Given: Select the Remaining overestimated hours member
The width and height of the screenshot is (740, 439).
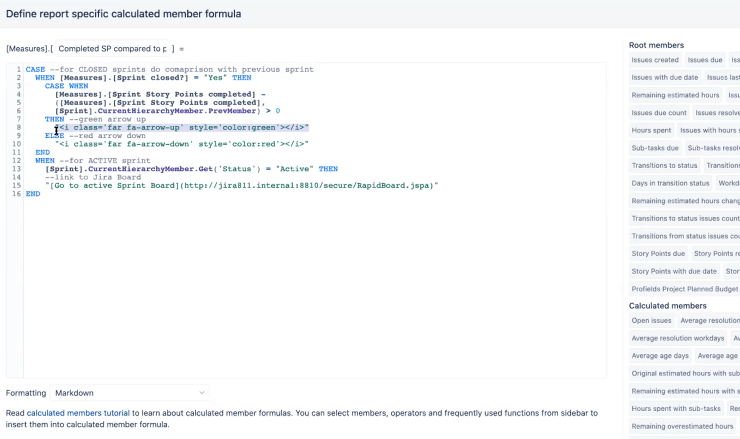Looking at the screenshot, I should [x=682, y=426].
